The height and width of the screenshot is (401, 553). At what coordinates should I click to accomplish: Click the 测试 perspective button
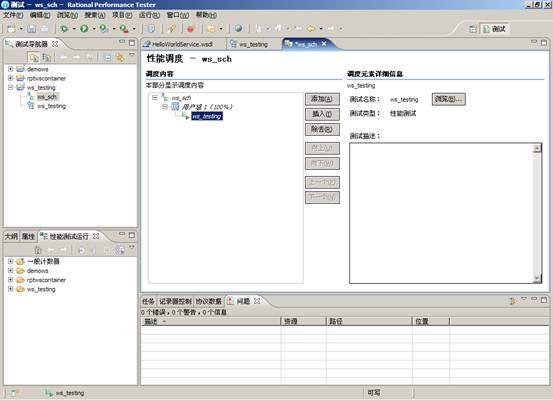pyautogui.click(x=495, y=29)
